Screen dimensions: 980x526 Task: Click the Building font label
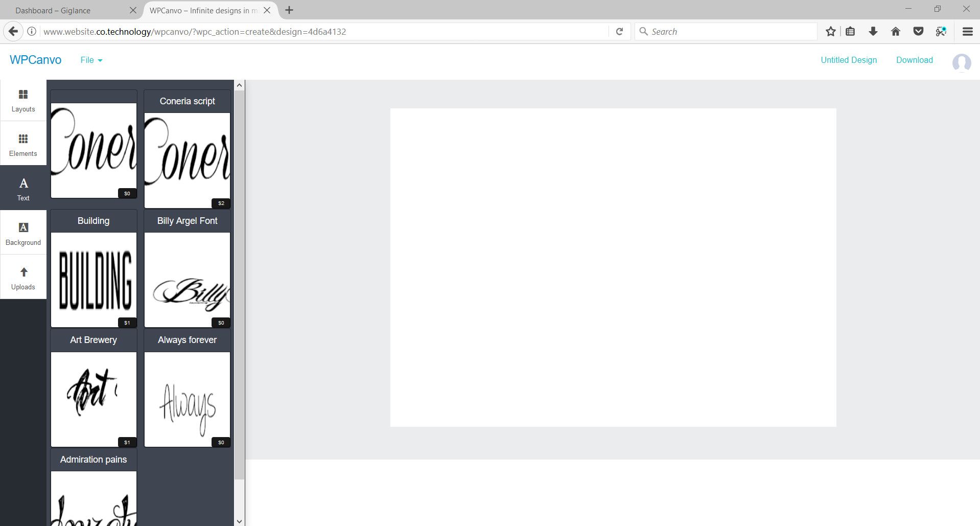point(94,221)
